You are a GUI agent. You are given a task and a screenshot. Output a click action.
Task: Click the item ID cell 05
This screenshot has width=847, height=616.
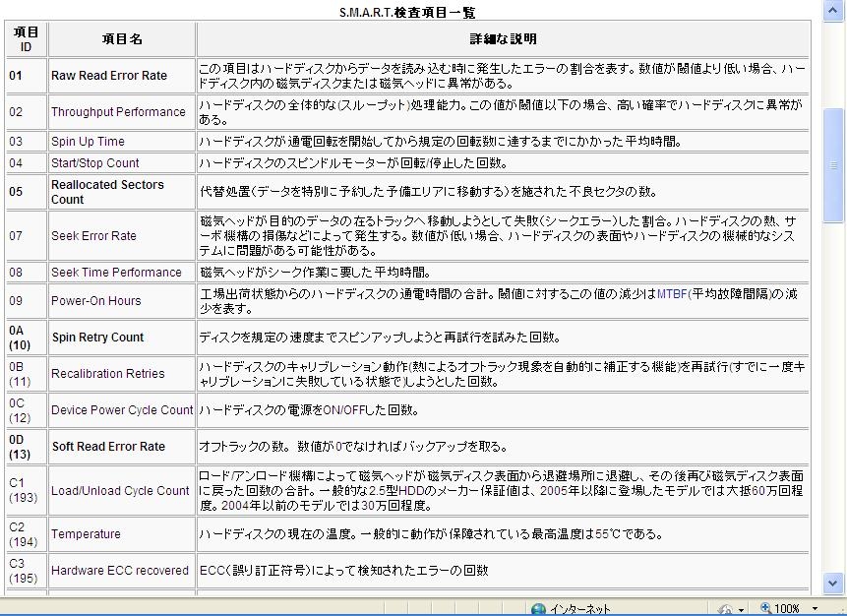coord(26,192)
